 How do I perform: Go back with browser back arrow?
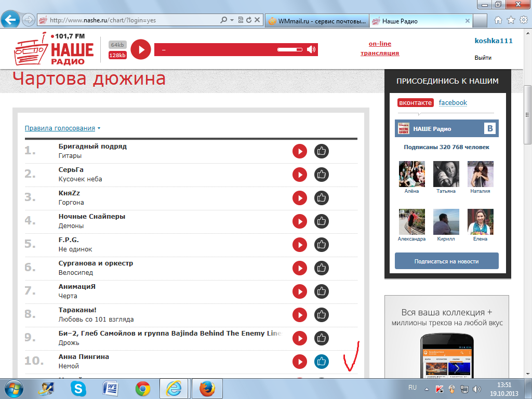tap(10, 20)
